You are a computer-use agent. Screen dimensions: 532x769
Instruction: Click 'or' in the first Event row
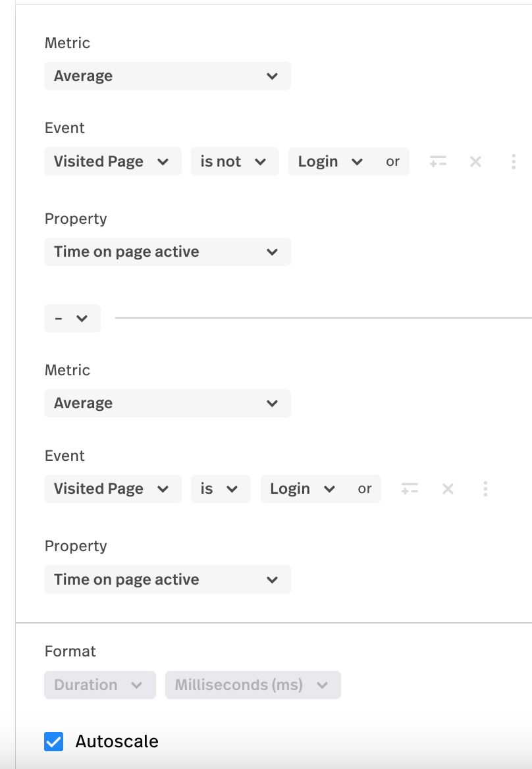click(x=393, y=161)
